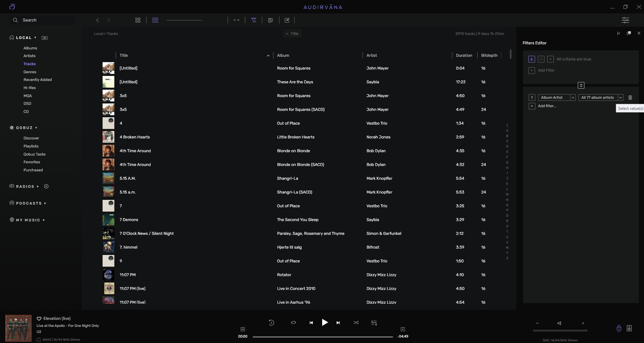Toggle repeat mode
The image size is (644, 343).
click(293, 323)
